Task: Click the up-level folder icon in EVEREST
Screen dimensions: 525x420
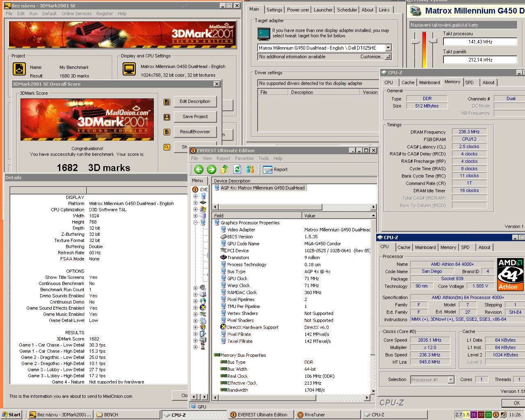Action: tap(224, 169)
